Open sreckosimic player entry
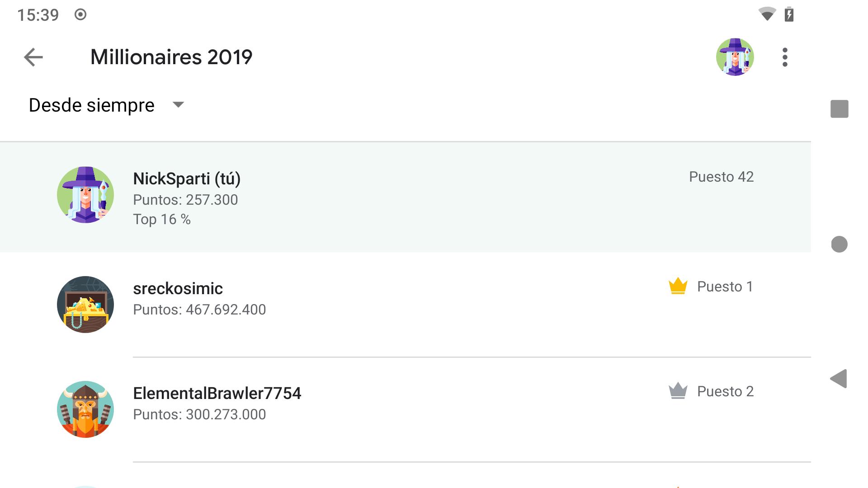This screenshot has width=868, height=488. (405, 305)
